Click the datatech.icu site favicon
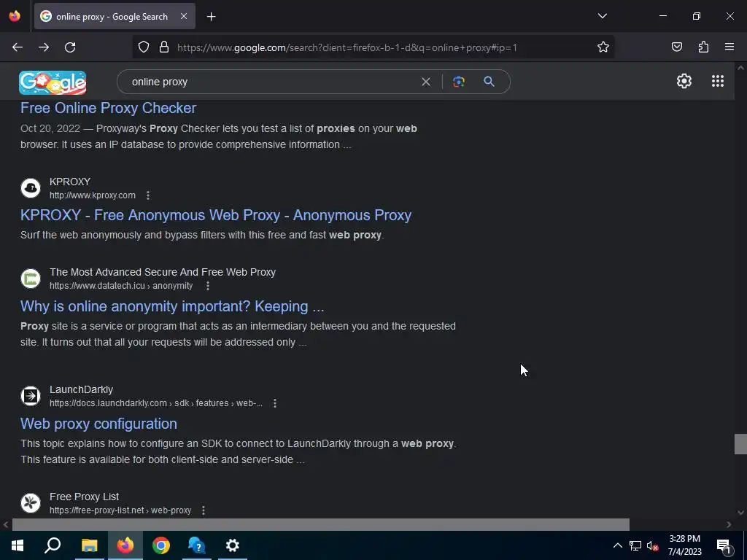This screenshot has width=747, height=560. pos(31,279)
